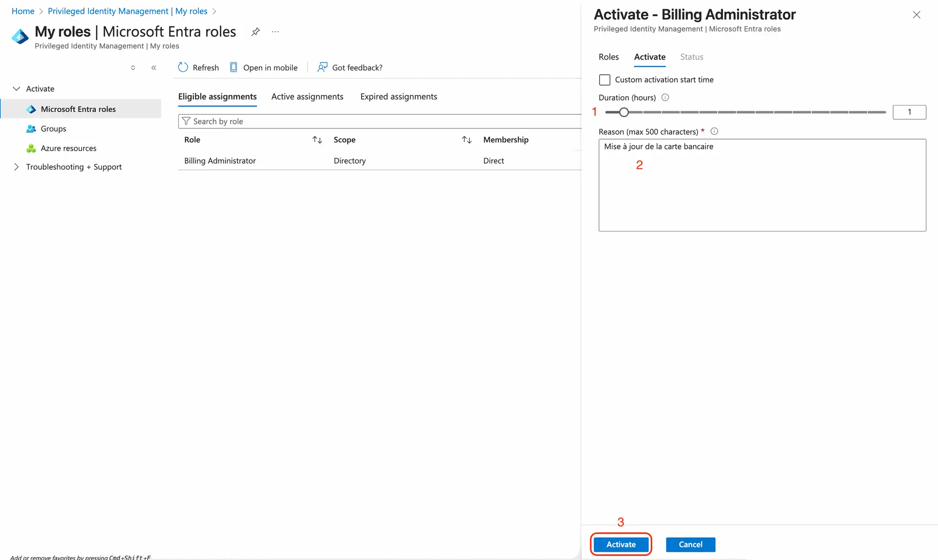
Task: Switch to Active assignments tab
Action: click(307, 97)
